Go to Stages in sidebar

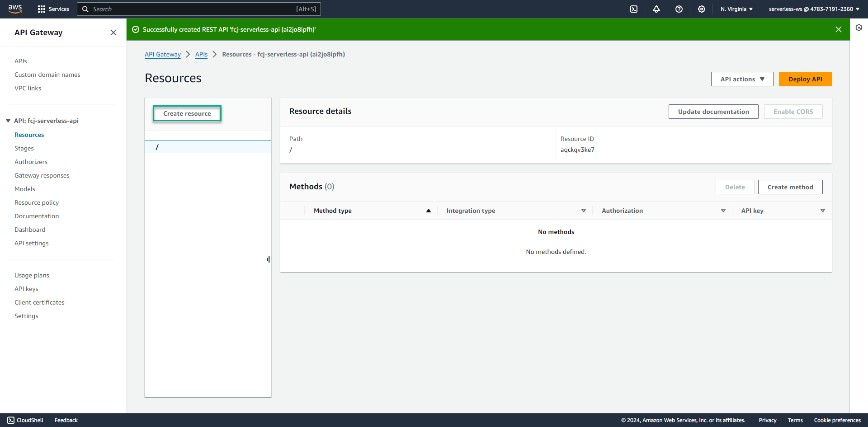24,148
